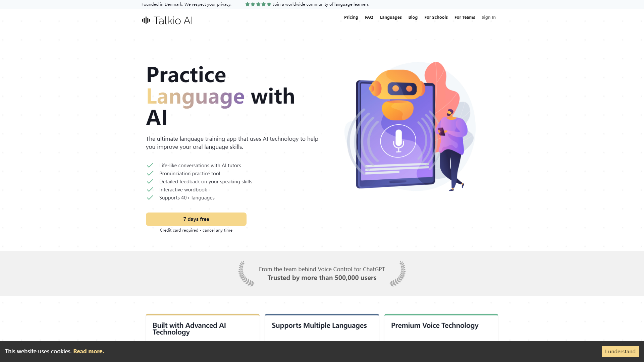Expand the For Teams navigation dropdown
644x362 pixels.
pyautogui.click(x=465, y=17)
